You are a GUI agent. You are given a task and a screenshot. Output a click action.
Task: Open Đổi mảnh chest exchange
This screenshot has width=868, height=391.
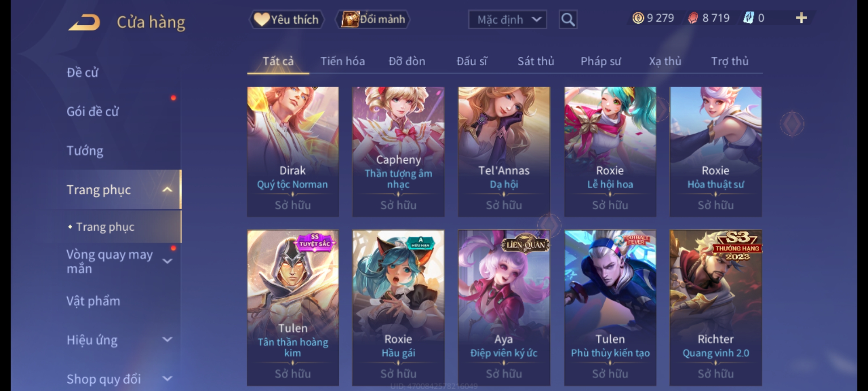(x=373, y=19)
